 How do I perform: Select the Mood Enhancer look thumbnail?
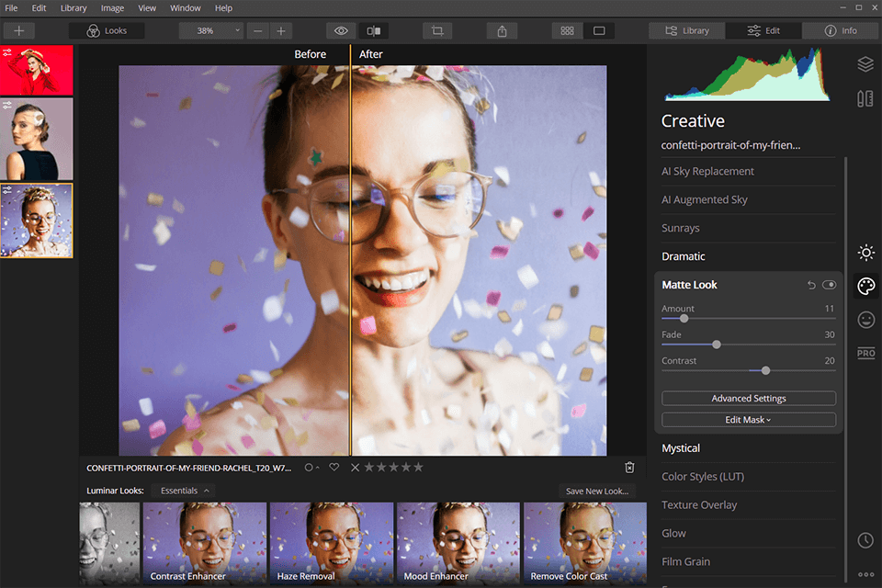(x=458, y=542)
